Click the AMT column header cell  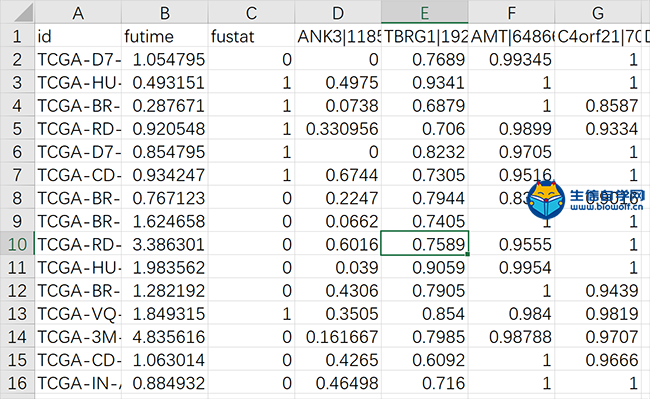(x=512, y=36)
